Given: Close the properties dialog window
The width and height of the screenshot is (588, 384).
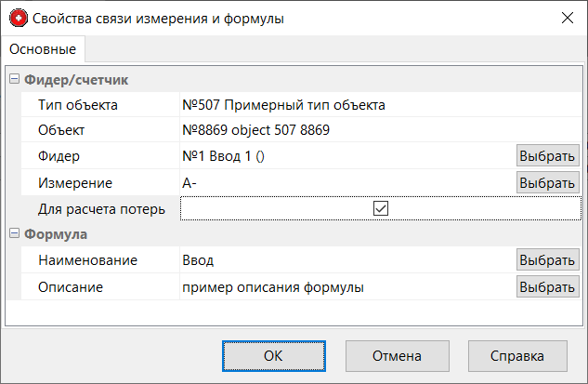Looking at the screenshot, I should (x=566, y=18).
